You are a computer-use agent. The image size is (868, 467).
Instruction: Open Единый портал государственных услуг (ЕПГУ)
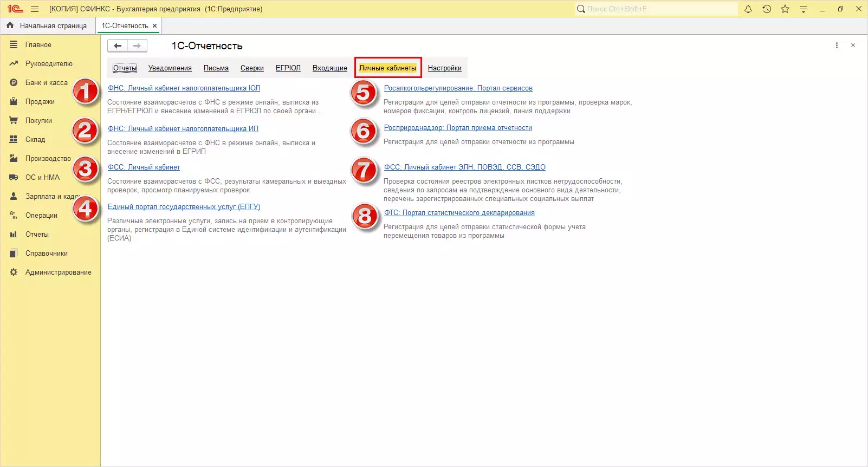[x=184, y=207]
